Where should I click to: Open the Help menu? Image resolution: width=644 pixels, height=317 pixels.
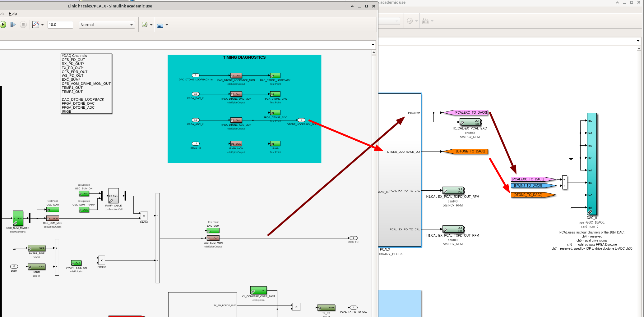point(13,13)
